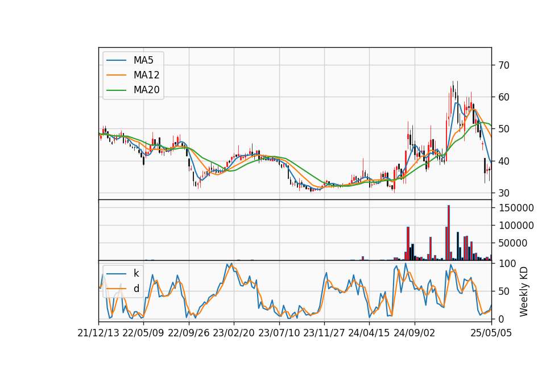The width and height of the screenshot is (546, 392).
Task: Click the orange MA12 legend line sample
Action: tap(116, 75)
